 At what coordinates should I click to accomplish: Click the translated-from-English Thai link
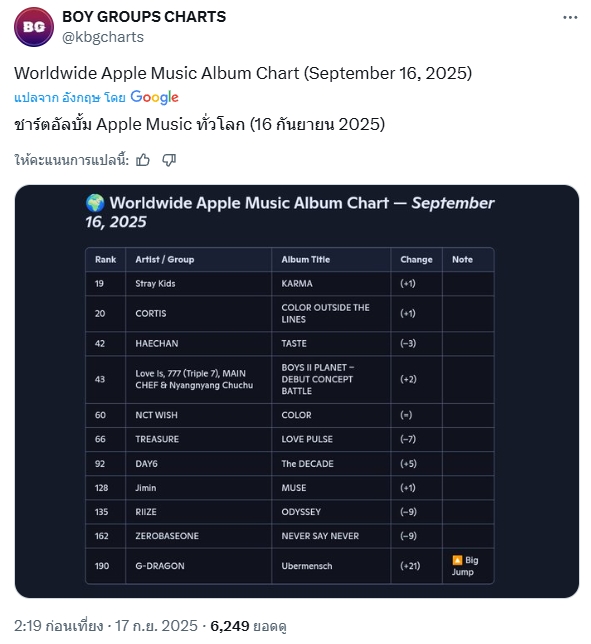(x=70, y=98)
